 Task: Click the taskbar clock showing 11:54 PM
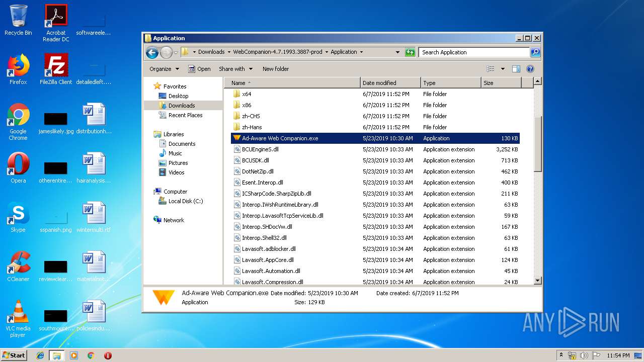[618, 355]
